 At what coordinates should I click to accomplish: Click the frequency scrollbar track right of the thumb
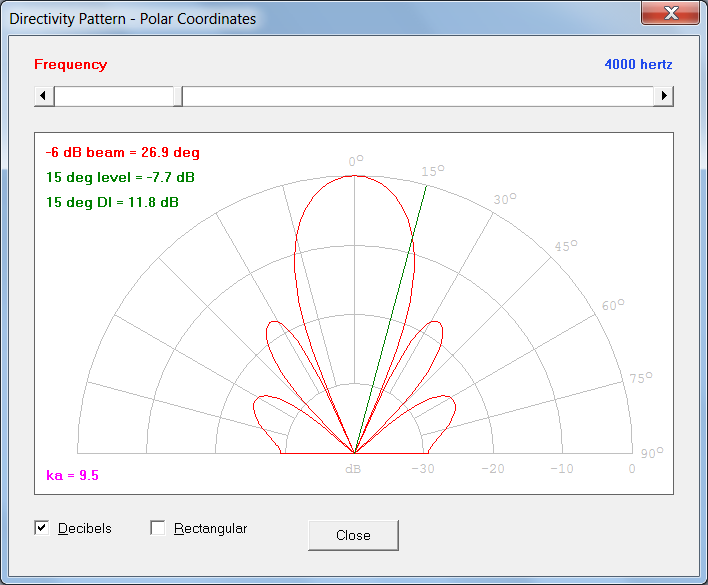point(418,96)
